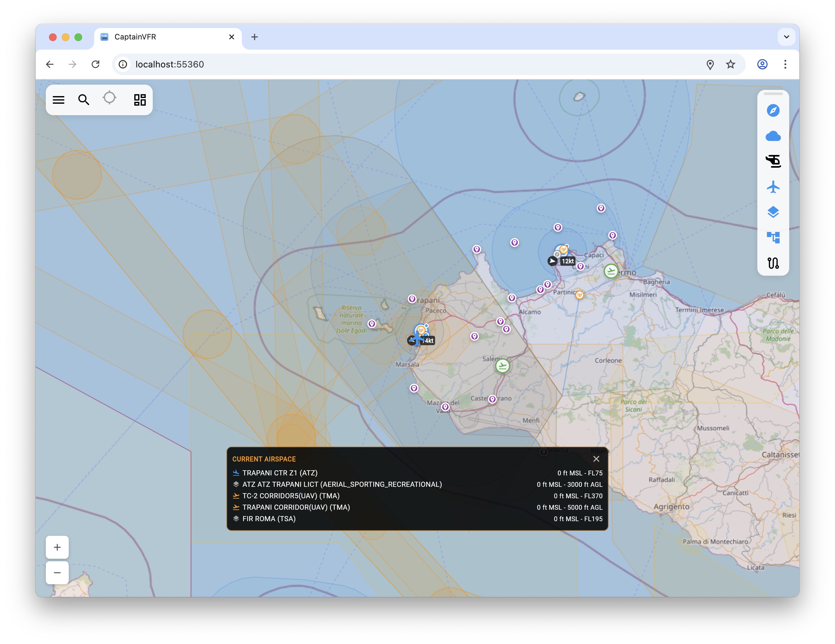Expand the tab search dropdown arrow
The width and height of the screenshot is (835, 644).
pyautogui.click(x=786, y=37)
